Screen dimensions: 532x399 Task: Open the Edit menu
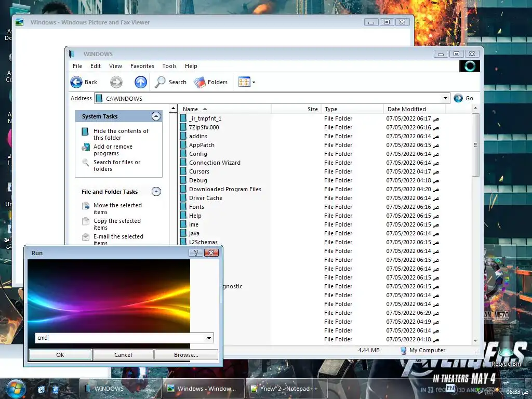(96, 66)
